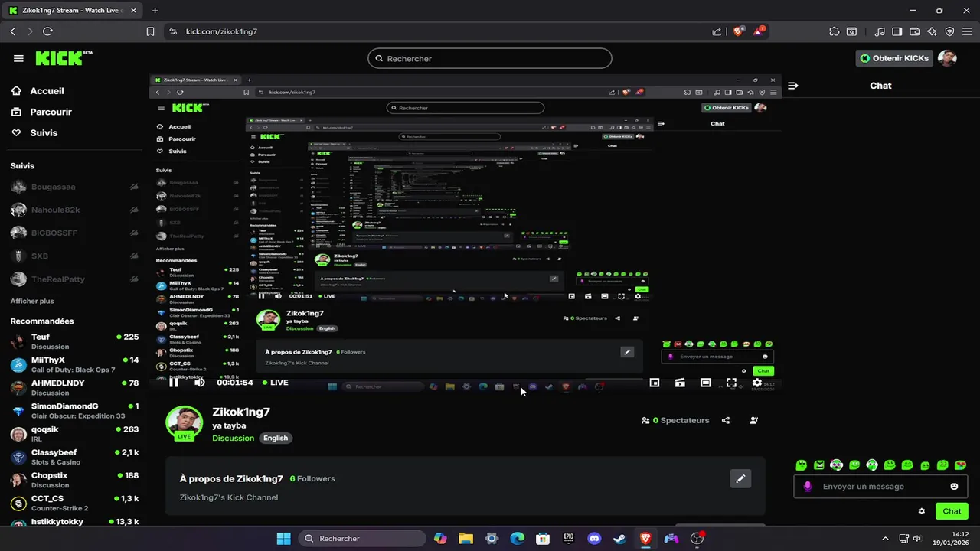
Task: Open recommended channel CCT_CS
Action: point(74,503)
